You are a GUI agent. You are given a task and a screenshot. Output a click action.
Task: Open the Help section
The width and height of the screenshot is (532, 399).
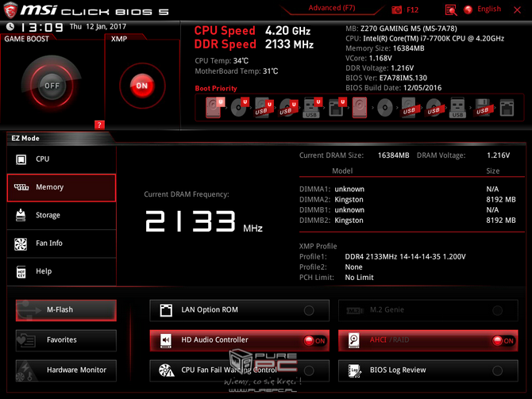61,271
